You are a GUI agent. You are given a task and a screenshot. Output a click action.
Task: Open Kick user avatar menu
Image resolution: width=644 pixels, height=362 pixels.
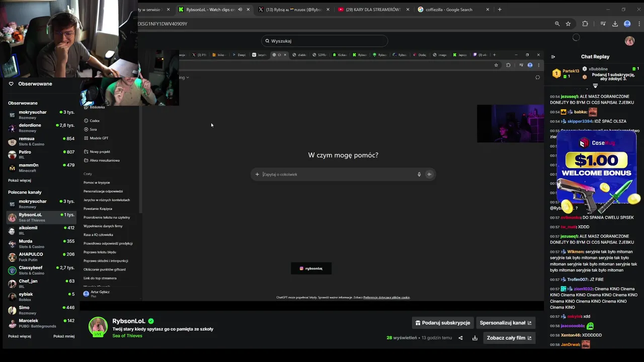[629, 41]
